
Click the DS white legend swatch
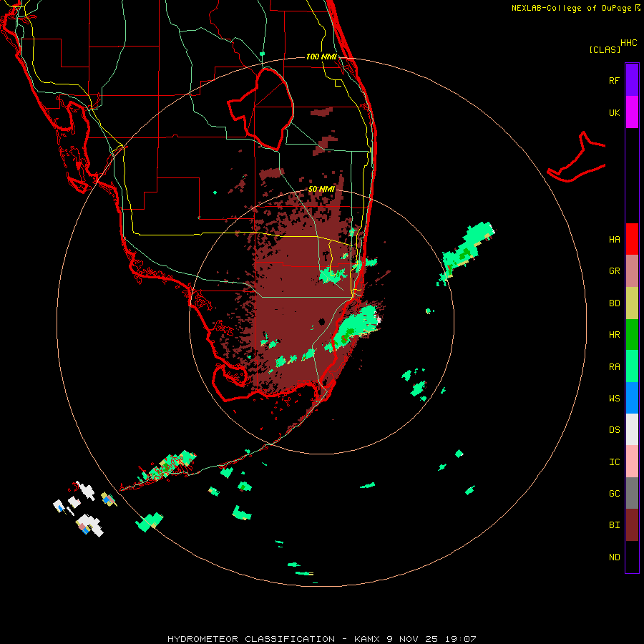click(632, 429)
